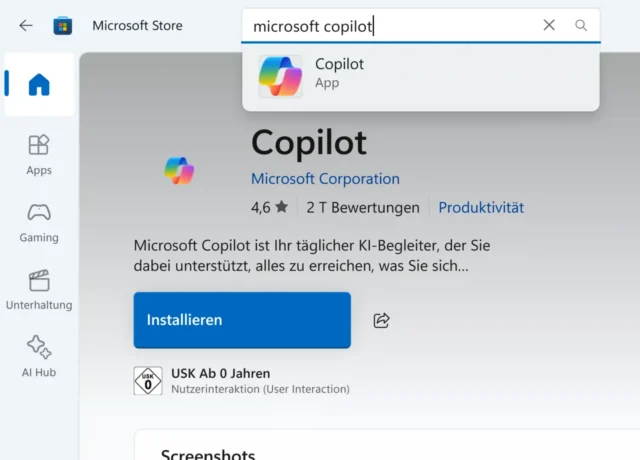640x460 pixels.
Task: Open the Produktivität category link
Action: [481, 208]
